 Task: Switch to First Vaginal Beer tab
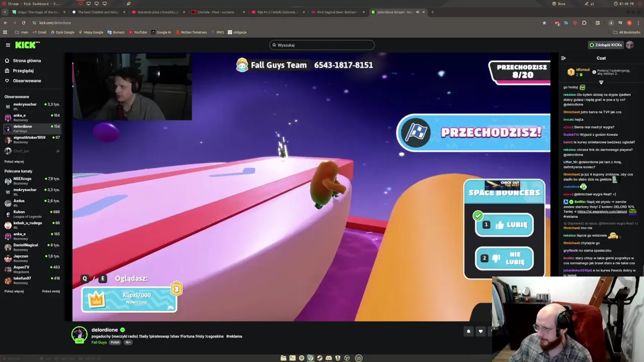337,12
